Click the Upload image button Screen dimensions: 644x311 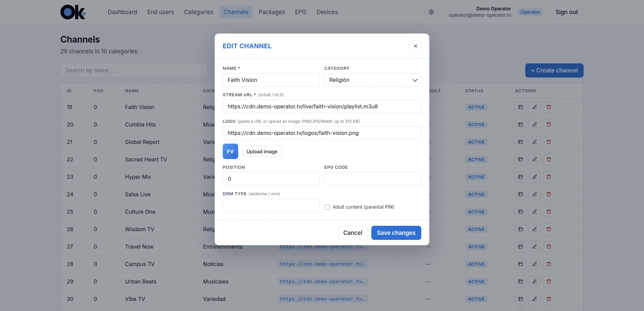click(x=262, y=152)
